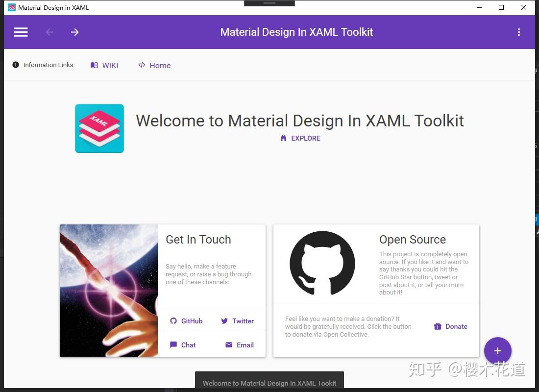539x392 pixels.
Task: Click the XAML toolkit logo image
Action: click(99, 128)
